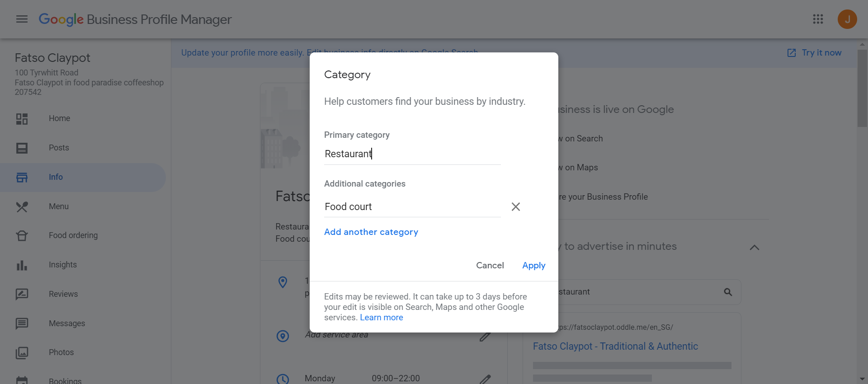Open the Menu section
Viewport: 868px width, 384px height.
59,206
